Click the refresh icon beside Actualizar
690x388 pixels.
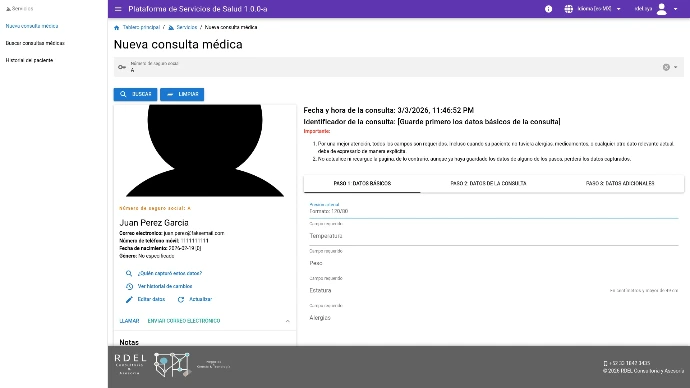tap(181, 300)
